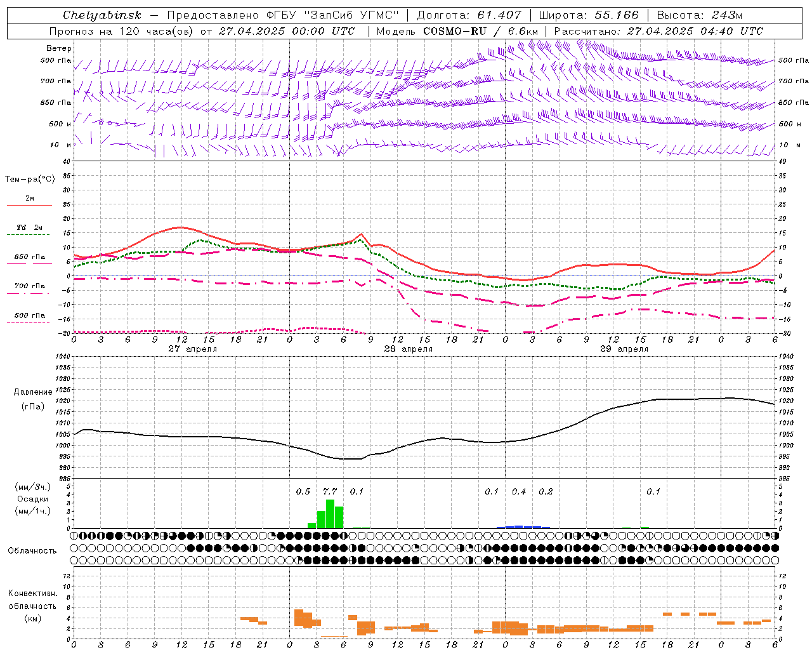This screenshot has width=812, height=650.
Task: Click the 'Долгота: 61.407' longitude value
Action: point(469,15)
